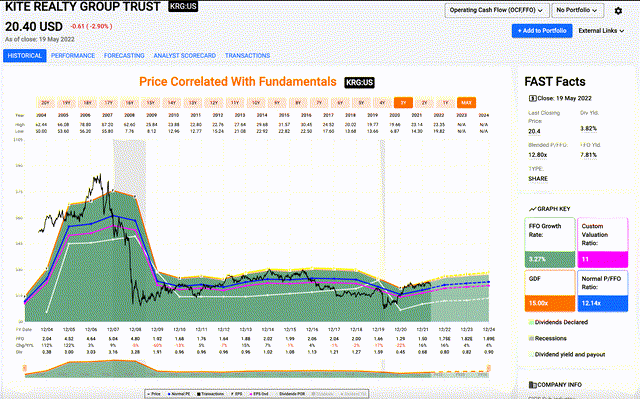Click the Div Yld value 3.82%
This screenshot has width=640, height=399.
pyautogui.click(x=589, y=129)
